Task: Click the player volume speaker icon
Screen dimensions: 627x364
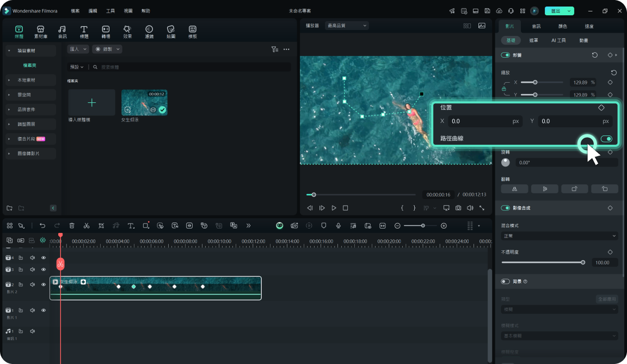Action: [470, 208]
